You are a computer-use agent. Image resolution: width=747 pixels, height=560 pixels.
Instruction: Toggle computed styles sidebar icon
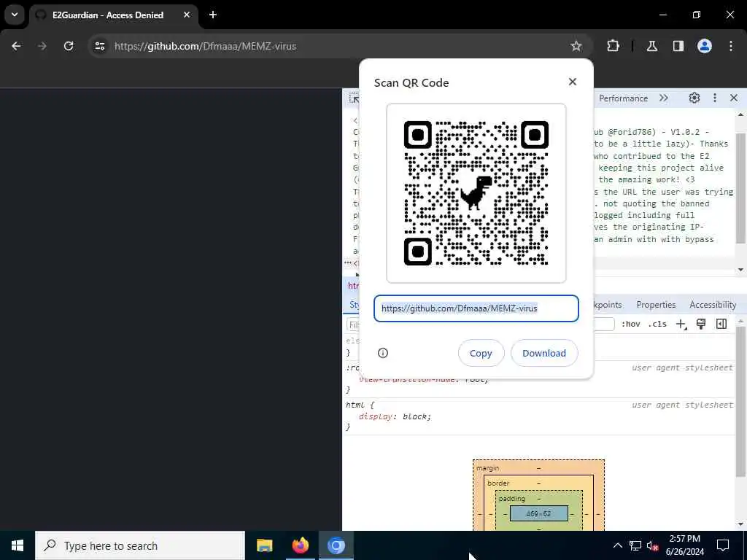click(x=721, y=324)
